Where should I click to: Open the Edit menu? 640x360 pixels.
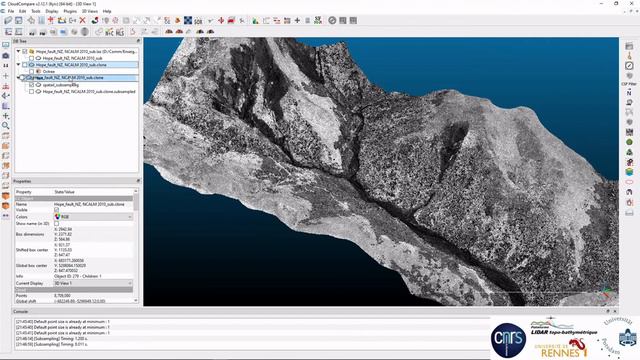pyautogui.click(x=22, y=11)
